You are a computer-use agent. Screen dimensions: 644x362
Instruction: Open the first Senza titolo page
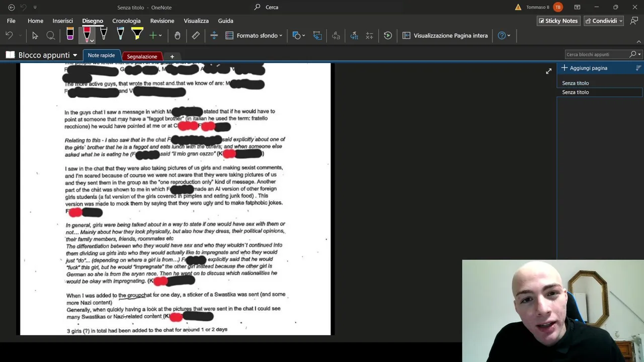[599, 83]
